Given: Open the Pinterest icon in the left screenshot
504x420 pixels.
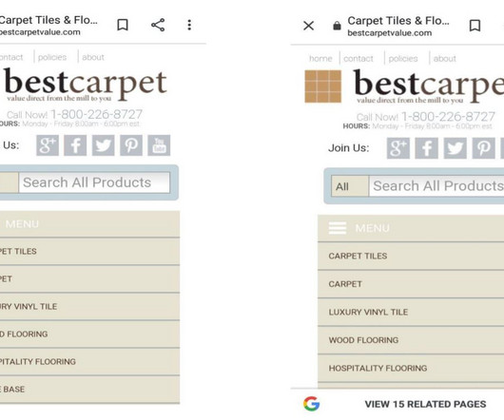Looking at the screenshot, I should click(131, 145).
